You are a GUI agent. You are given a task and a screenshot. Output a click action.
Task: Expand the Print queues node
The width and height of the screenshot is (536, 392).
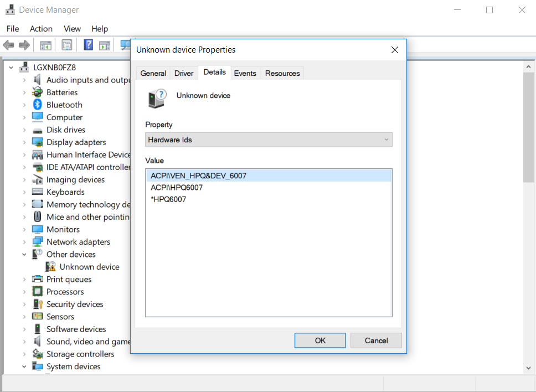pyautogui.click(x=24, y=280)
